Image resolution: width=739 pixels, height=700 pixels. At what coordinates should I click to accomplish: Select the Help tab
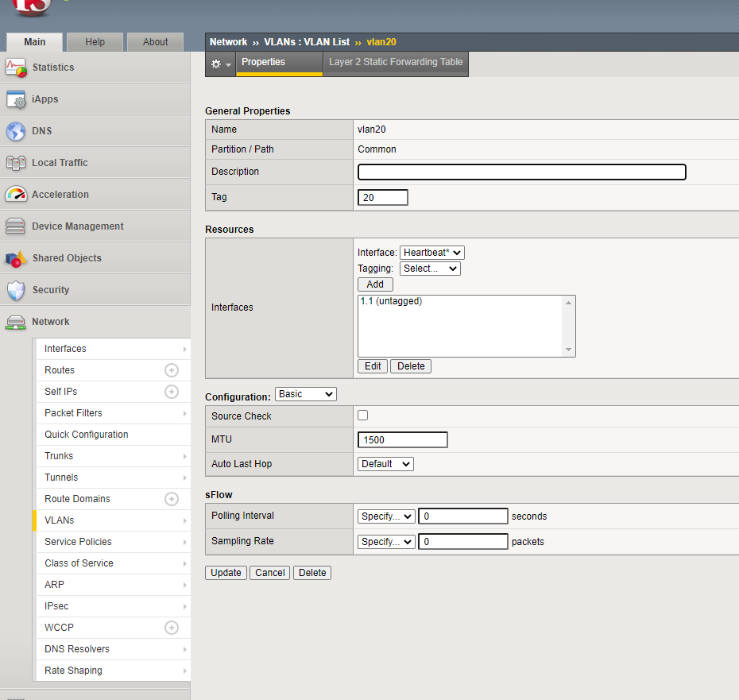point(95,42)
